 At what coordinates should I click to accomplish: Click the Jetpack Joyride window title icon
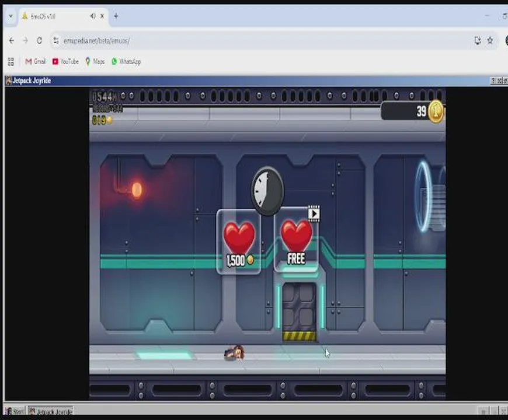pyautogui.click(x=9, y=80)
